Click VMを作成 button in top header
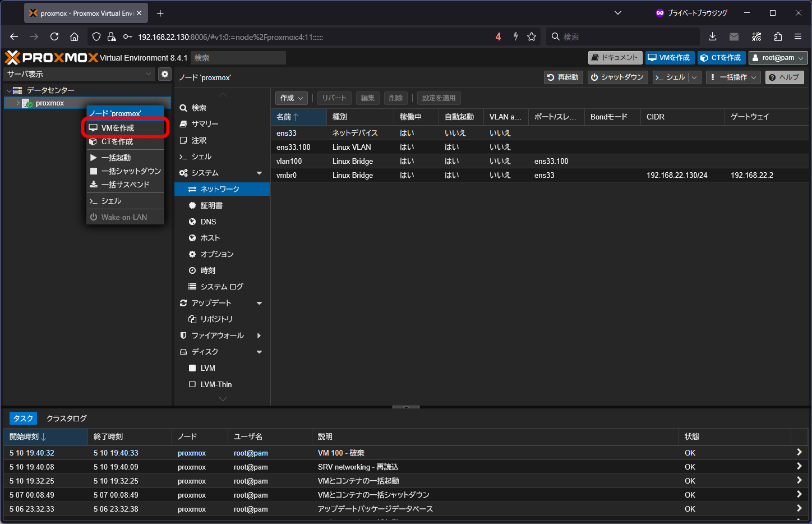The width and height of the screenshot is (812, 524). pyautogui.click(x=670, y=58)
